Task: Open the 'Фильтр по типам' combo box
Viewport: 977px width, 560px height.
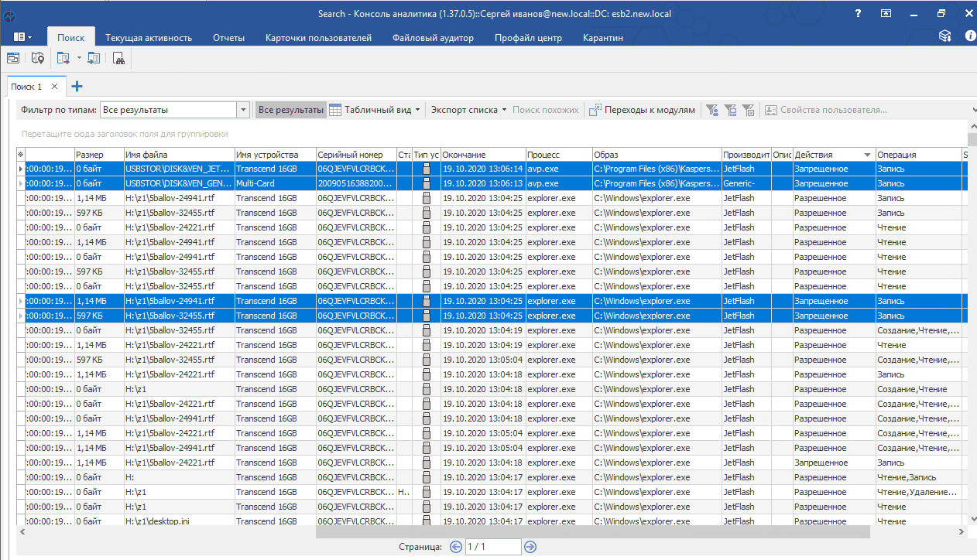Action: click(x=242, y=110)
